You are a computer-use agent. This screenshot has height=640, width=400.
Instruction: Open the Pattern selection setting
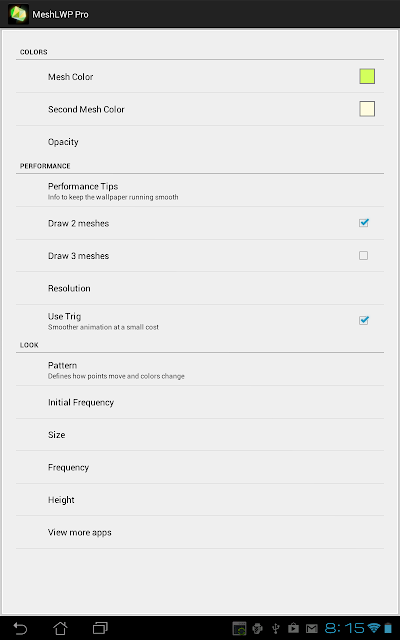click(x=200, y=369)
